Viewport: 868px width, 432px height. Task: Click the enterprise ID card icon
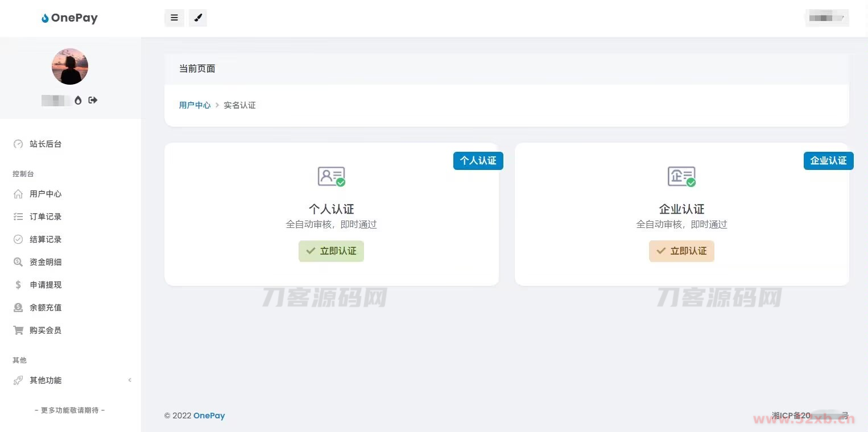pyautogui.click(x=681, y=176)
